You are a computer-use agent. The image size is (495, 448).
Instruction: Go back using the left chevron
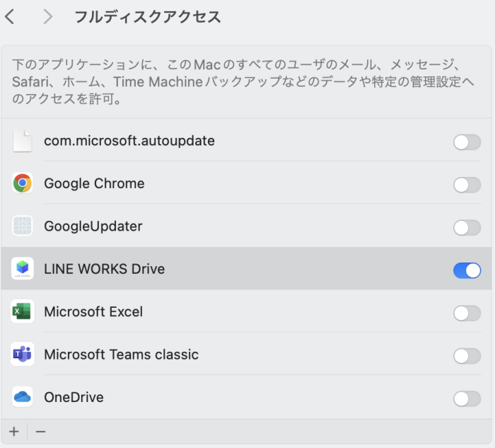tap(9, 16)
